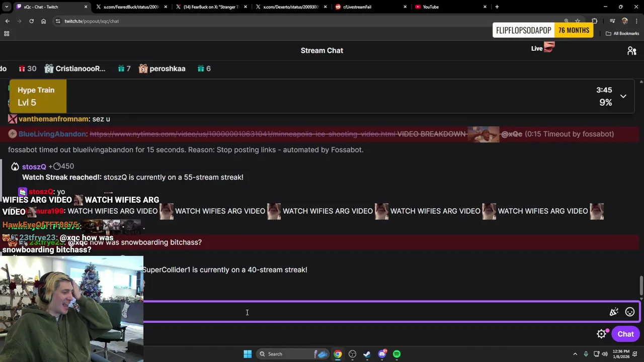
Task: Click the twitch.tv/popout/xqc/chat address bar
Action: click(92, 21)
